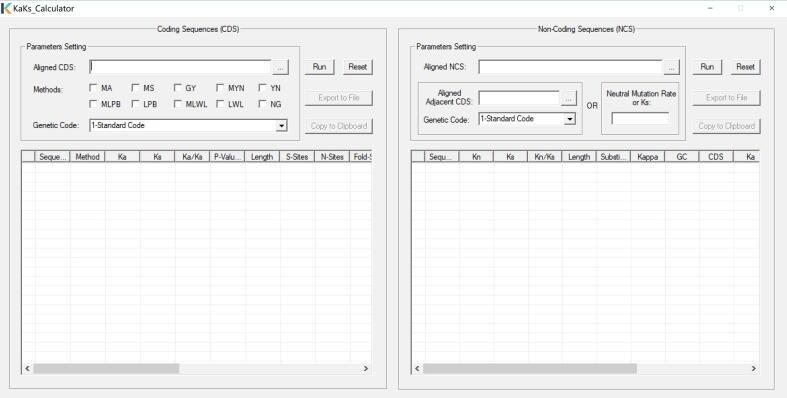Viewport: 787px width, 398px height.
Task: Select the Ka/Ks column header
Action: click(192, 157)
